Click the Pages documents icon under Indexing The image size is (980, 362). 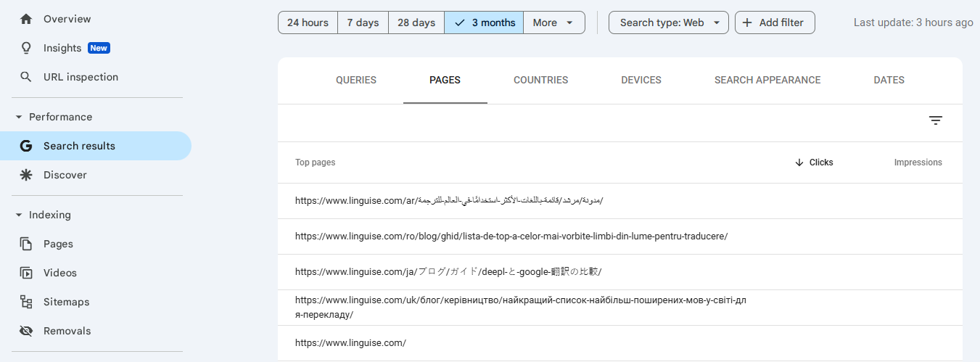(26, 244)
